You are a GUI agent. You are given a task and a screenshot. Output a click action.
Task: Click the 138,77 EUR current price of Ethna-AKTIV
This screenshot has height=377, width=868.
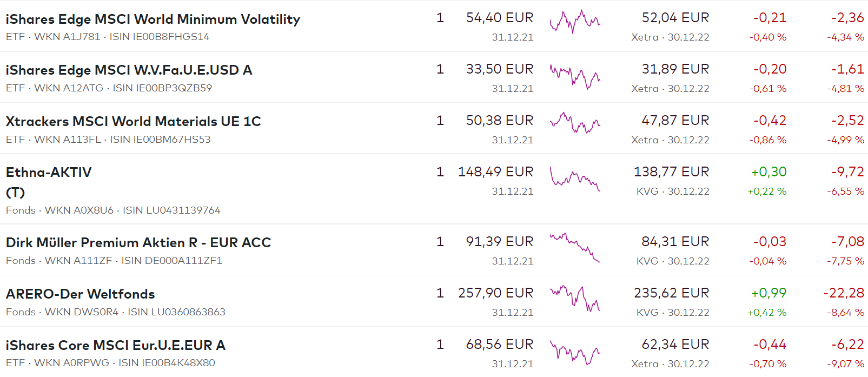[671, 172]
